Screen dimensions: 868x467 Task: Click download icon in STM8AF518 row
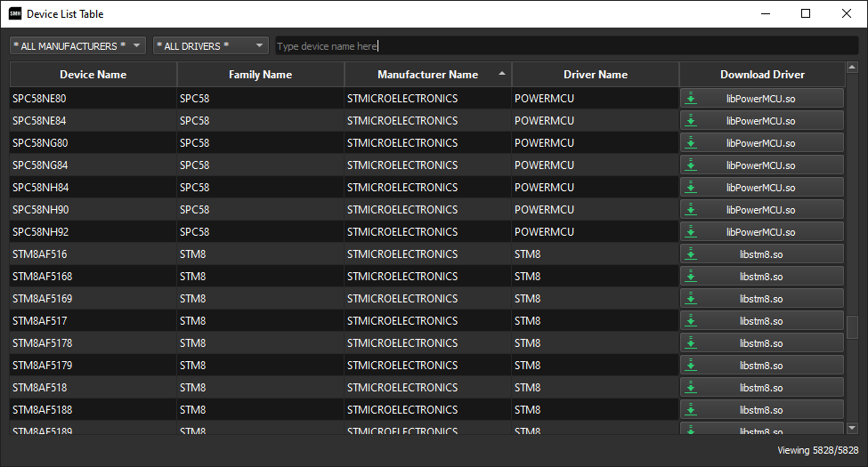pos(691,387)
